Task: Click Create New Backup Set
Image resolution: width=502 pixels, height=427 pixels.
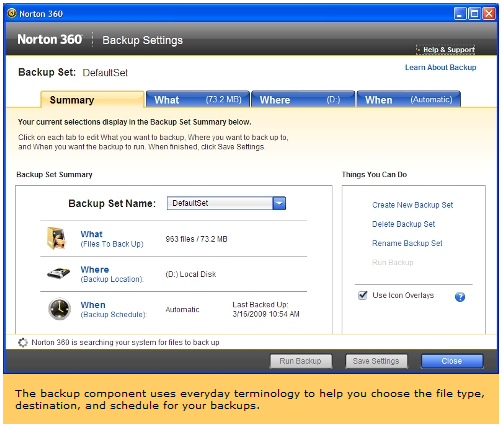Action: click(x=412, y=205)
